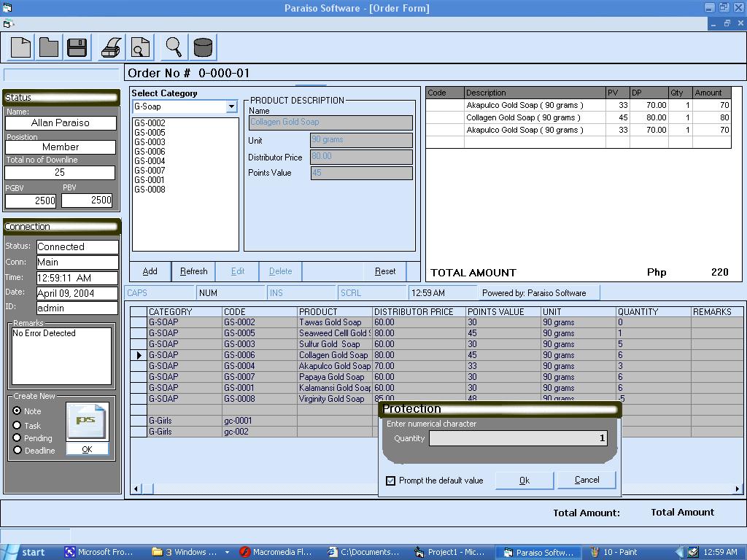Switch to Macromedia Fl... taskbar item
The height and width of the screenshot is (560, 747).
(x=276, y=553)
